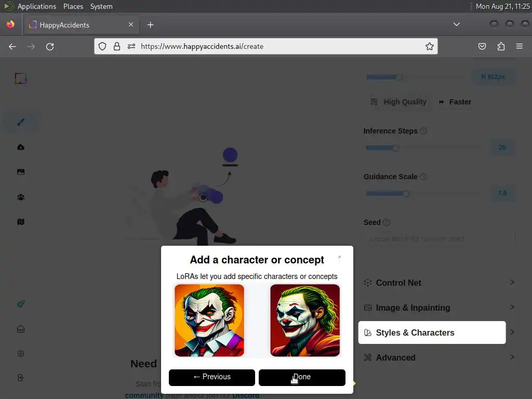Click the Discord link
The height and width of the screenshot is (399, 532).
coord(246,395)
